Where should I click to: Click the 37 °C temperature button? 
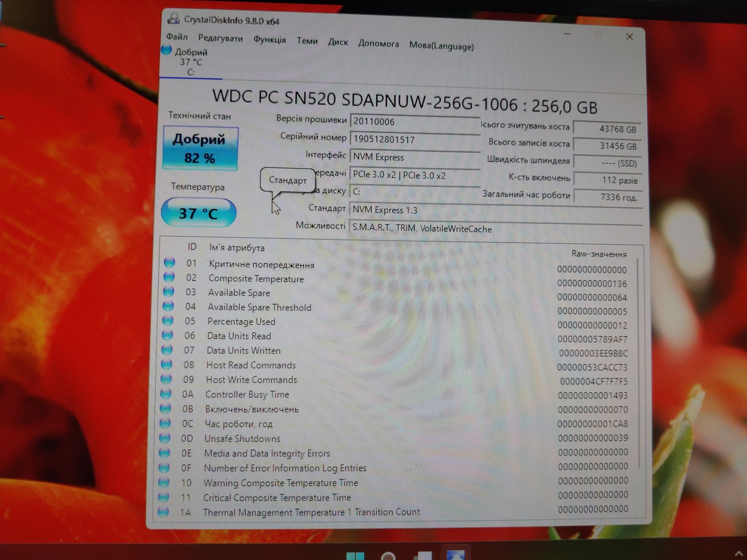pyautogui.click(x=198, y=213)
